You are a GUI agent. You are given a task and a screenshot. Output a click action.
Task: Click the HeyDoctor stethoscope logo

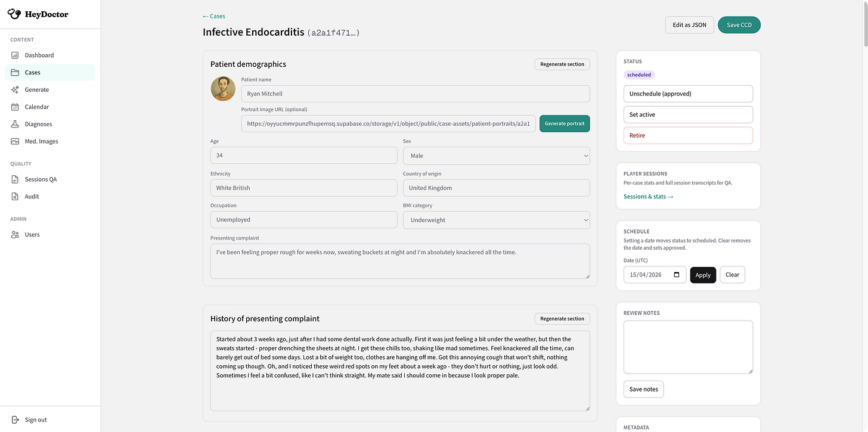(x=14, y=14)
